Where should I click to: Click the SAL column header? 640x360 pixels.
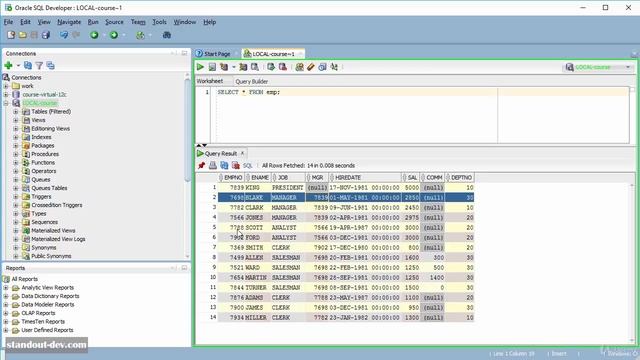coord(411,178)
